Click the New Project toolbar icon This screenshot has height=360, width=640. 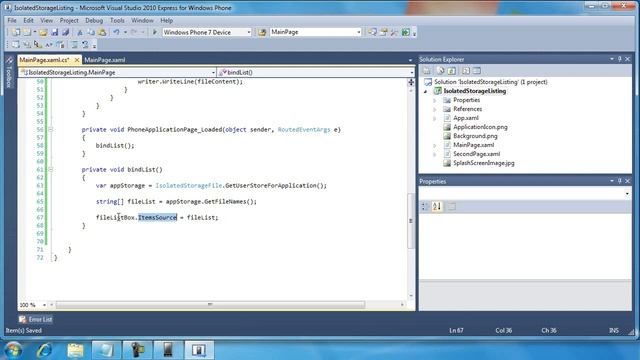pyautogui.click(x=16, y=32)
